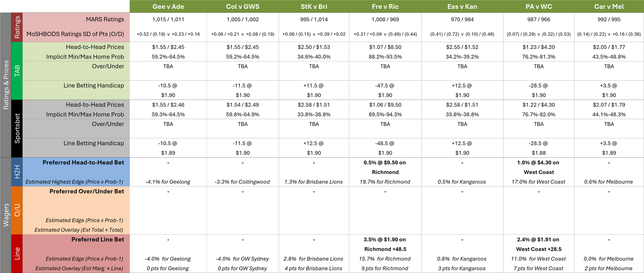Image resolution: width=644 pixels, height=273 pixels.
Task: Click Sportsbet home prob '76.7%-82.0%'
Action: pyautogui.click(x=539, y=115)
